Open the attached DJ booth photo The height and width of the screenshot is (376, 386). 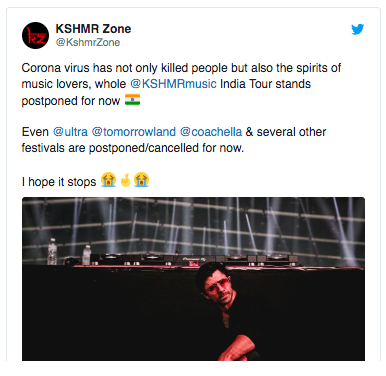(x=193, y=279)
